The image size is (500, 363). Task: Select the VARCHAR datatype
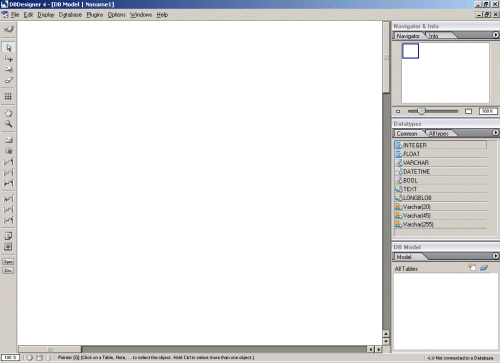coord(440,163)
